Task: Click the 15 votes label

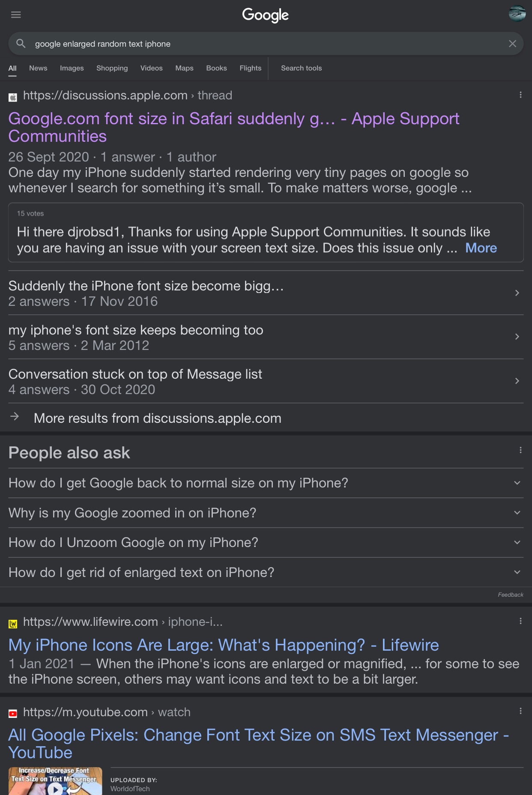Action: point(30,213)
